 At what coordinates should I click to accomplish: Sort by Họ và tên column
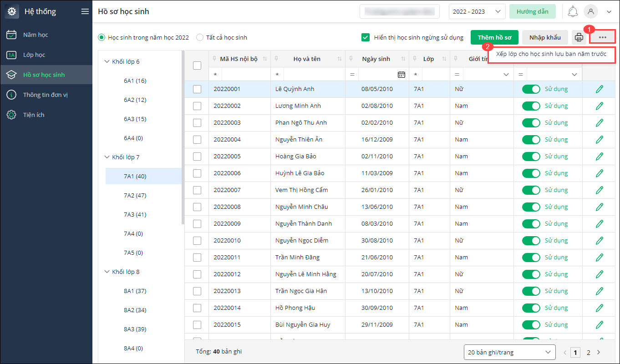tap(339, 59)
